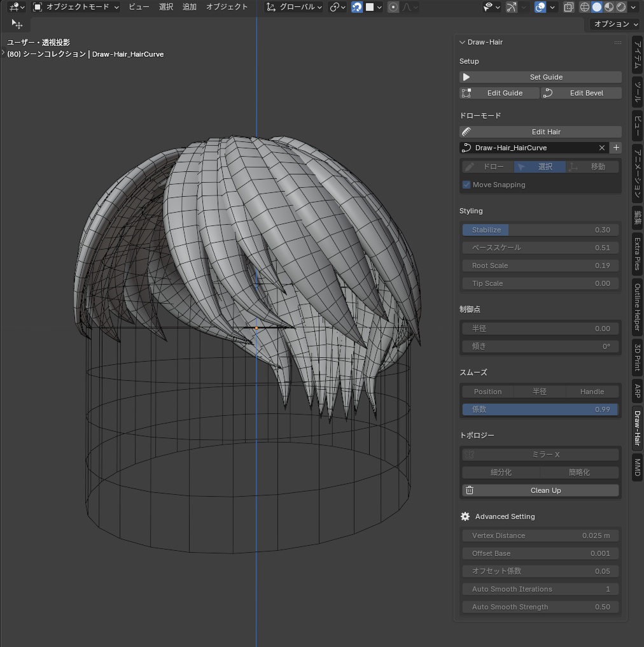Adjust the ベーススケール slider
Image resolution: width=644 pixels, height=647 pixels.
click(x=540, y=248)
